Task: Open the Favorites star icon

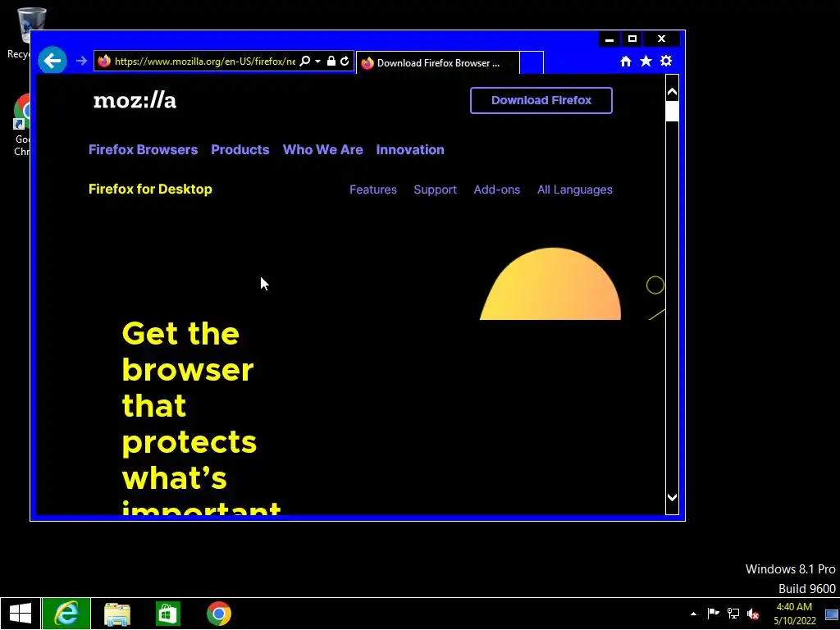Action: [646, 61]
